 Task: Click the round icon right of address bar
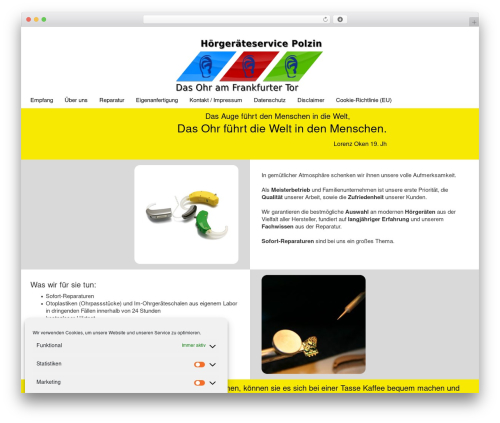[x=340, y=19]
